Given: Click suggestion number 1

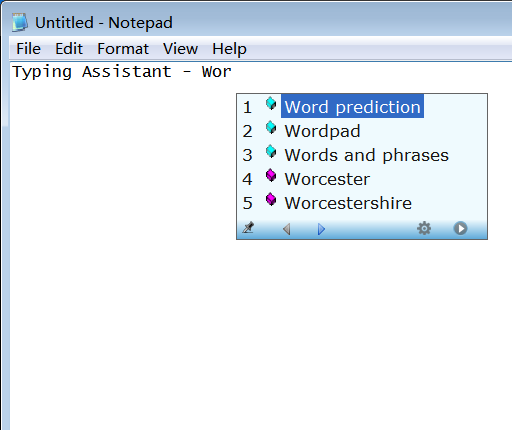Looking at the screenshot, I should (247, 107).
